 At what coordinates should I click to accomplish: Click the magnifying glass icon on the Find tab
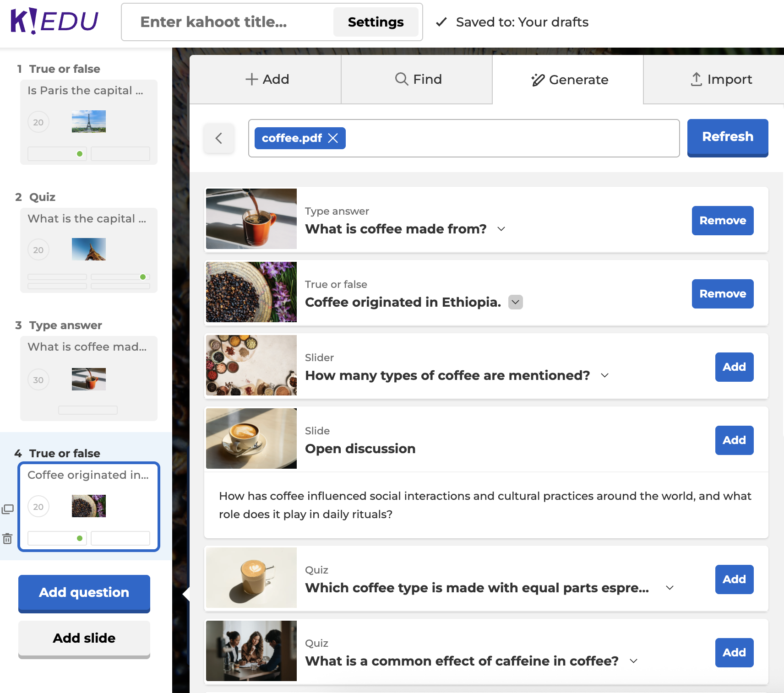pyautogui.click(x=402, y=79)
